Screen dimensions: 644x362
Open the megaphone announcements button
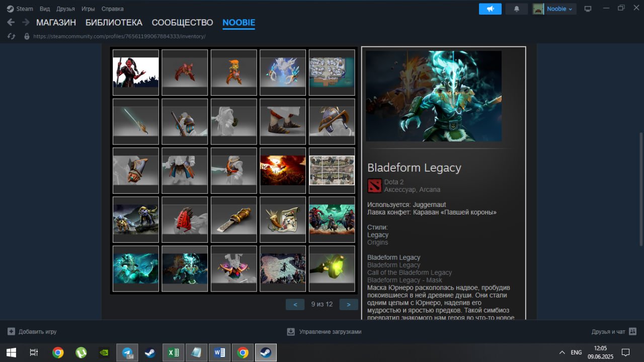click(x=490, y=9)
